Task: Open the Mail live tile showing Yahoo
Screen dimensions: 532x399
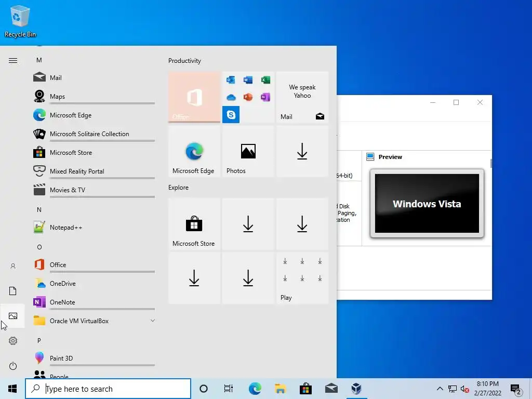Action: click(302, 97)
